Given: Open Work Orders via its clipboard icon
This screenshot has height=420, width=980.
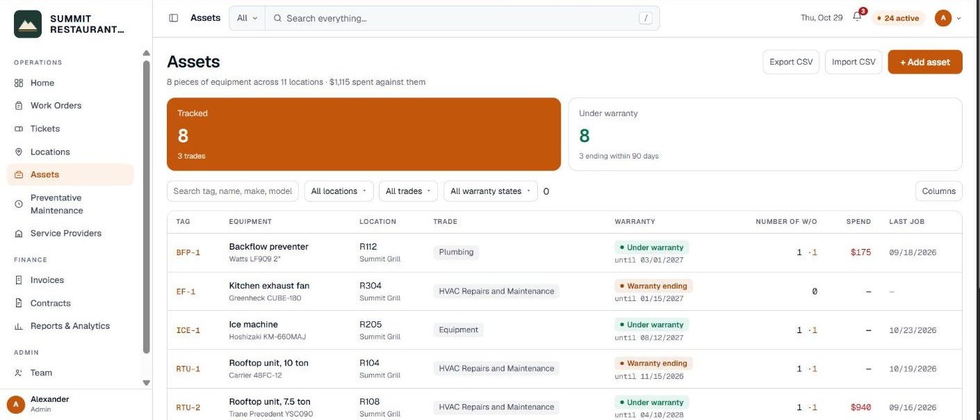Looking at the screenshot, I should coord(19,106).
